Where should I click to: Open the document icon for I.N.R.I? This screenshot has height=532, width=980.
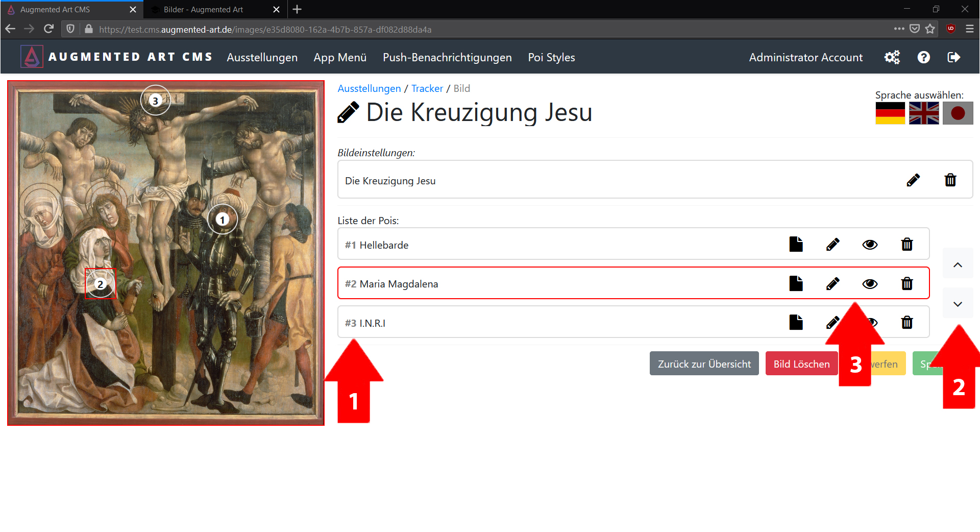796,322
